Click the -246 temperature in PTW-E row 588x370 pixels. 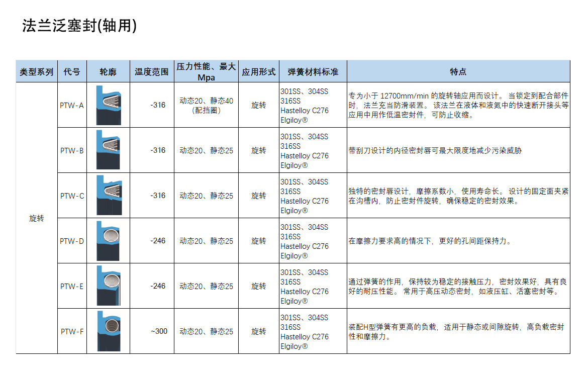pyautogui.click(x=158, y=286)
